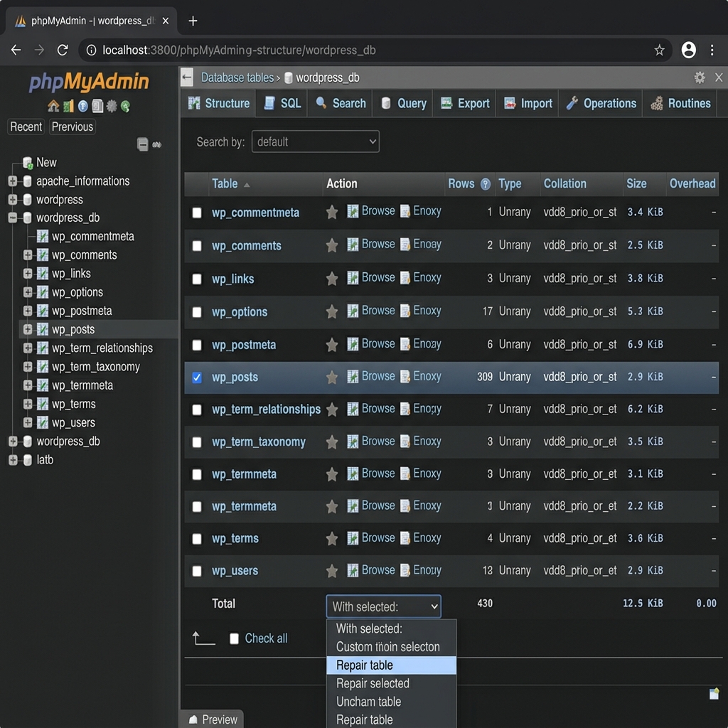The width and height of the screenshot is (728, 728).
Task: Click the Recent button in sidebar
Action: pyautogui.click(x=26, y=127)
